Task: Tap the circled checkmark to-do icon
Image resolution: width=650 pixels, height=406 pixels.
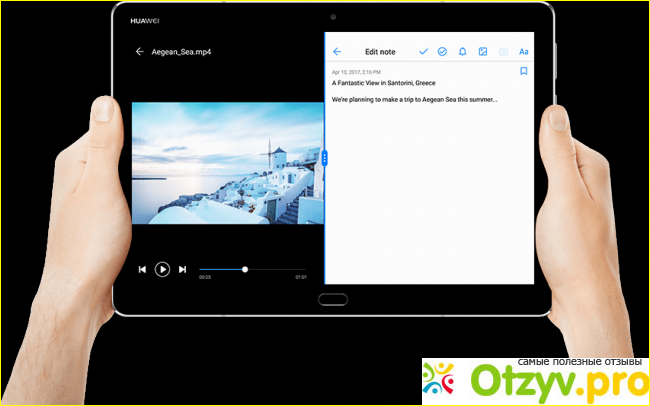Action: point(442,51)
